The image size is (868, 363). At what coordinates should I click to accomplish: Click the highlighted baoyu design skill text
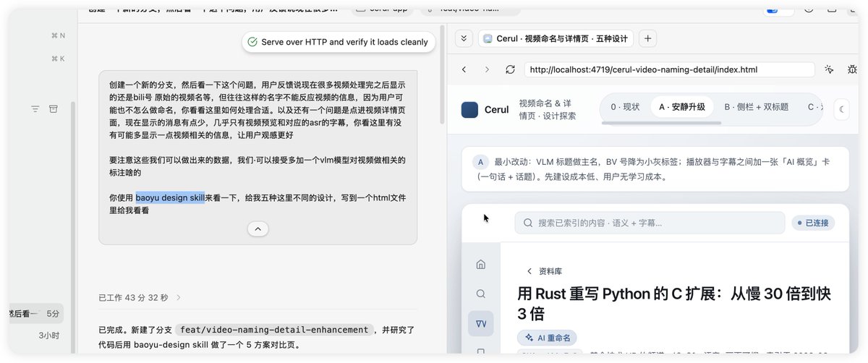[170, 197]
